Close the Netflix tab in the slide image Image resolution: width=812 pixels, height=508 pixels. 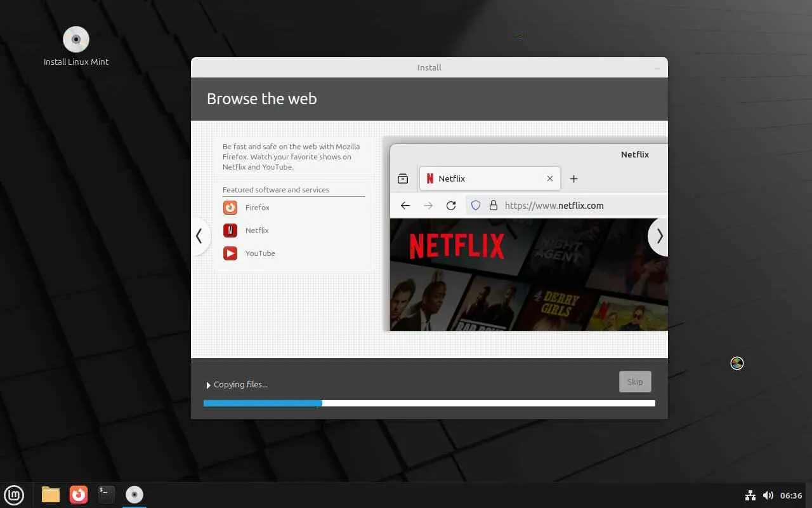click(x=550, y=179)
